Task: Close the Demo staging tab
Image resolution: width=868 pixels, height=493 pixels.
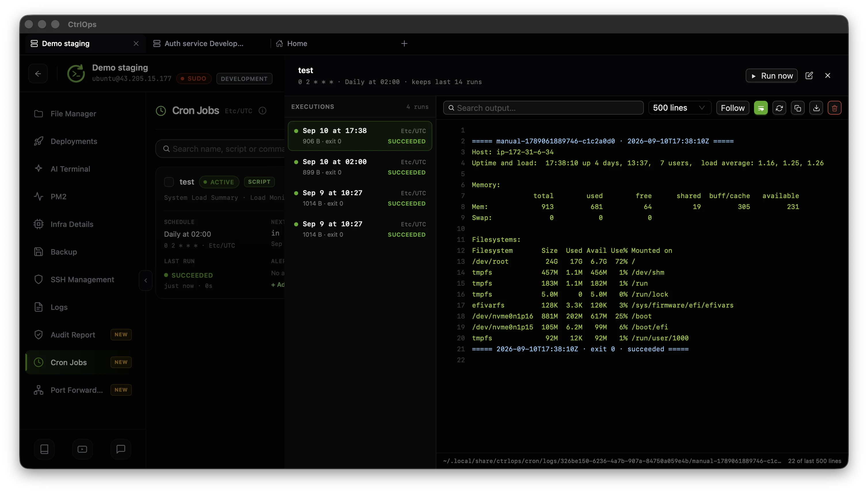Action: tap(136, 44)
